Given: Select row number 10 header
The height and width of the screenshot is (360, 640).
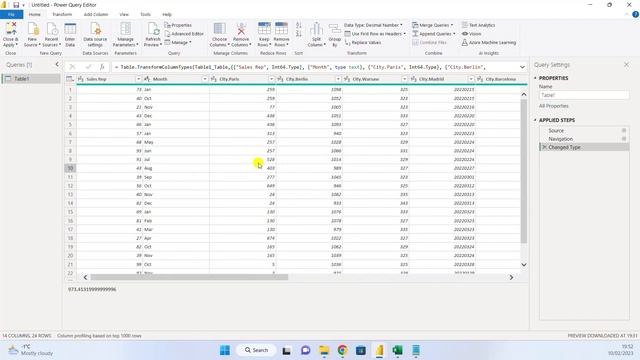Looking at the screenshot, I should click(70, 168).
